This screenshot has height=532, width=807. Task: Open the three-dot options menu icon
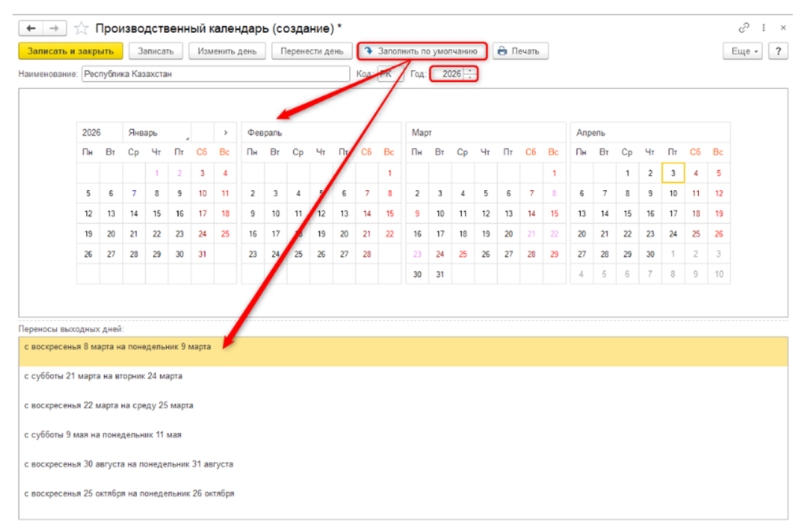pyautogui.click(x=764, y=28)
